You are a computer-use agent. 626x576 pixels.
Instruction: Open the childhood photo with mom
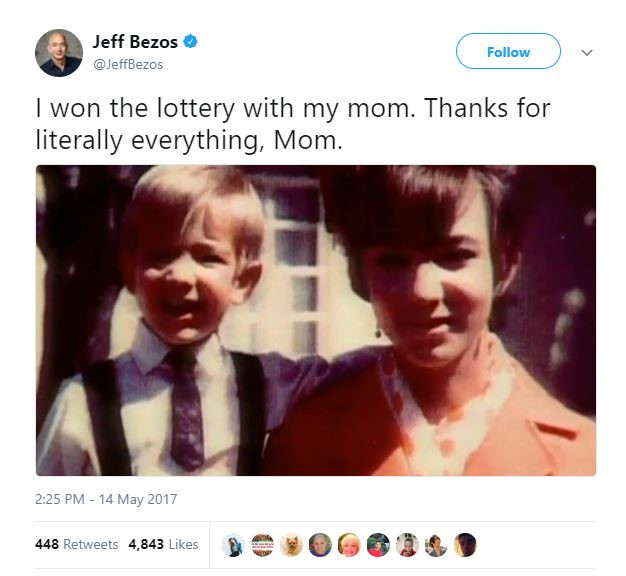point(316,320)
